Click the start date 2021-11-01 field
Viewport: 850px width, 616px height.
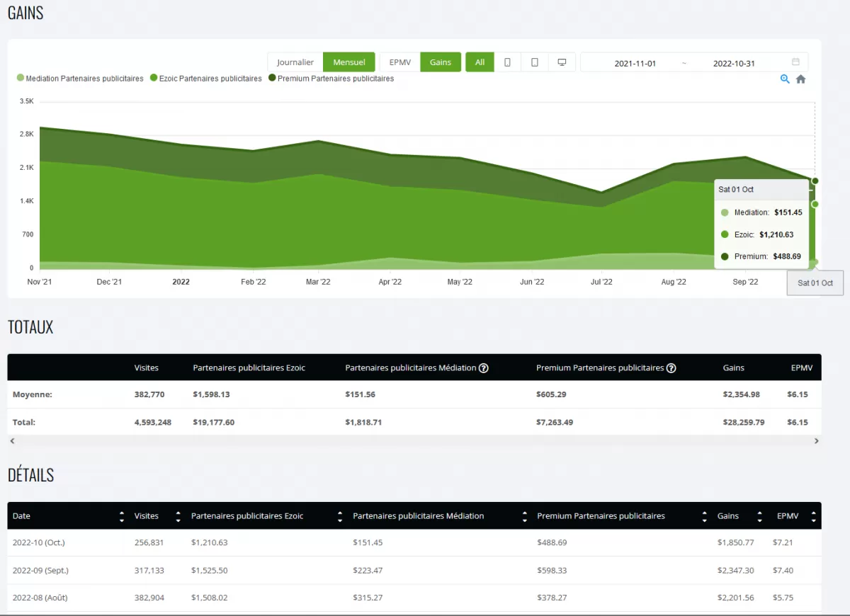click(x=635, y=63)
